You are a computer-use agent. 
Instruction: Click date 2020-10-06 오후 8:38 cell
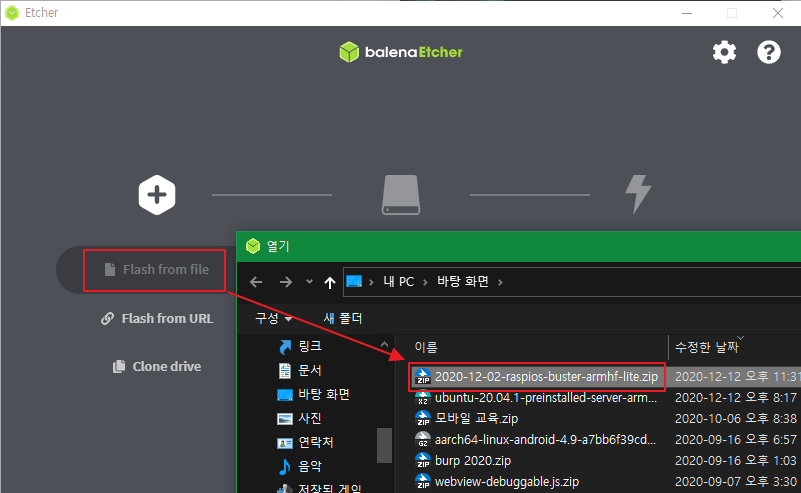click(736, 418)
